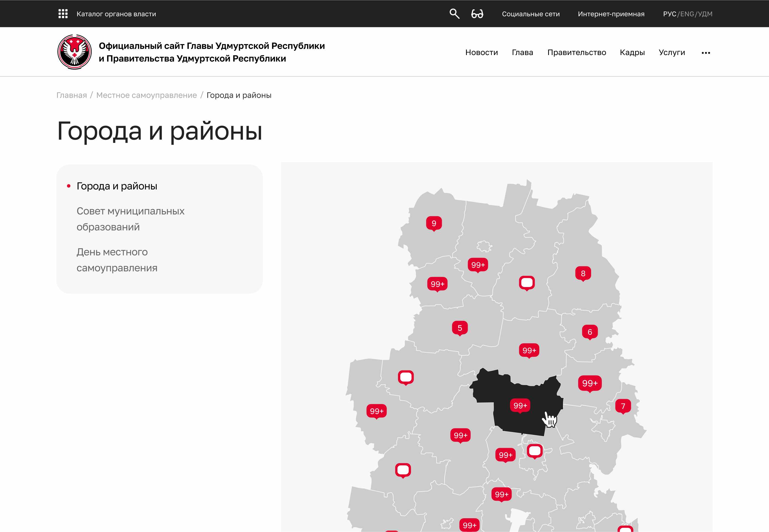Click the map marker showing 8
The height and width of the screenshot is (532, 769).
(x=583, y=273)
